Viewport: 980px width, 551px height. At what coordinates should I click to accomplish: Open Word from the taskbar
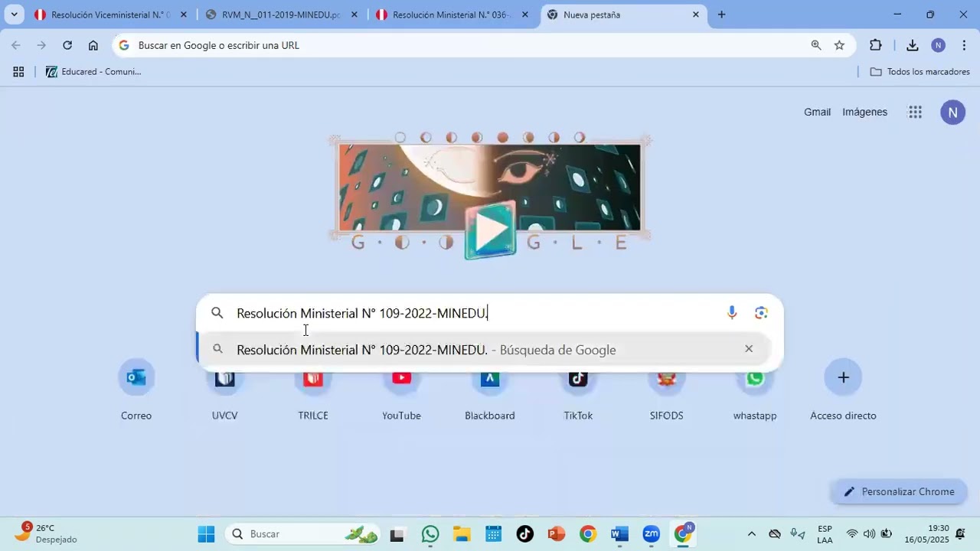tap(619, 534)
